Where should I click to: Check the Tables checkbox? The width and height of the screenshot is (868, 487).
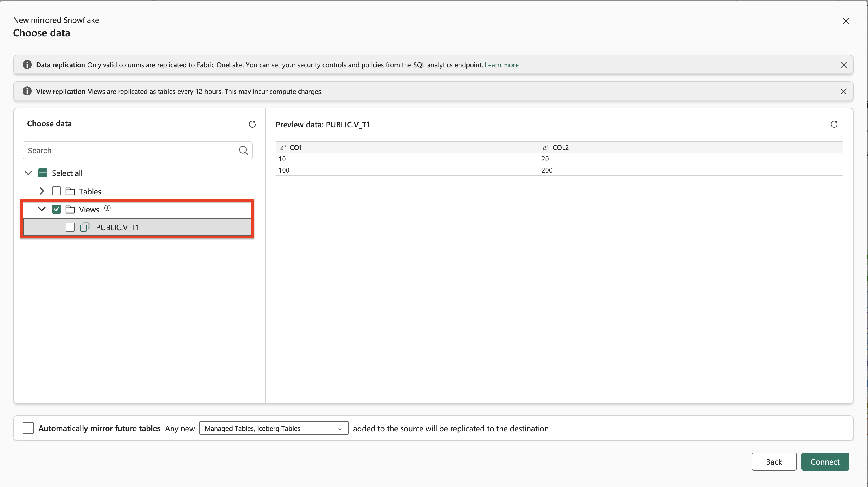56,191
